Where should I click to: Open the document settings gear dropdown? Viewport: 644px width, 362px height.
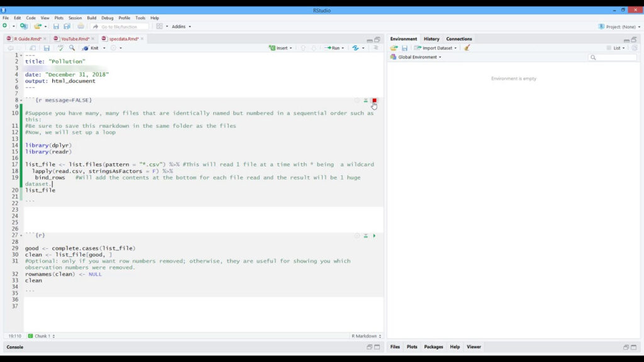tap(116, 48)
